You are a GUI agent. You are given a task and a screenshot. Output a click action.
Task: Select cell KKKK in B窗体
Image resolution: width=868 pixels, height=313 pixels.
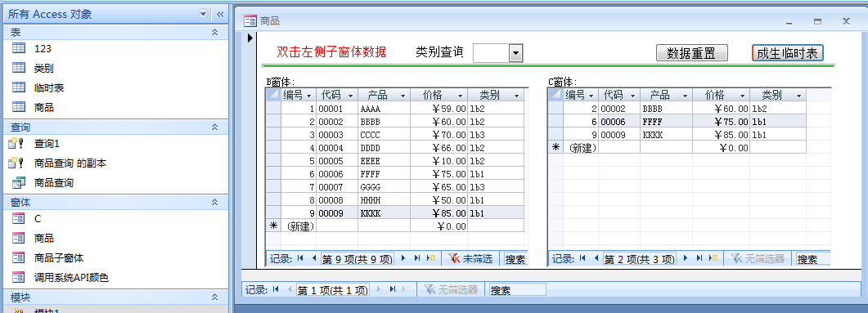click(x=384, y=213)
